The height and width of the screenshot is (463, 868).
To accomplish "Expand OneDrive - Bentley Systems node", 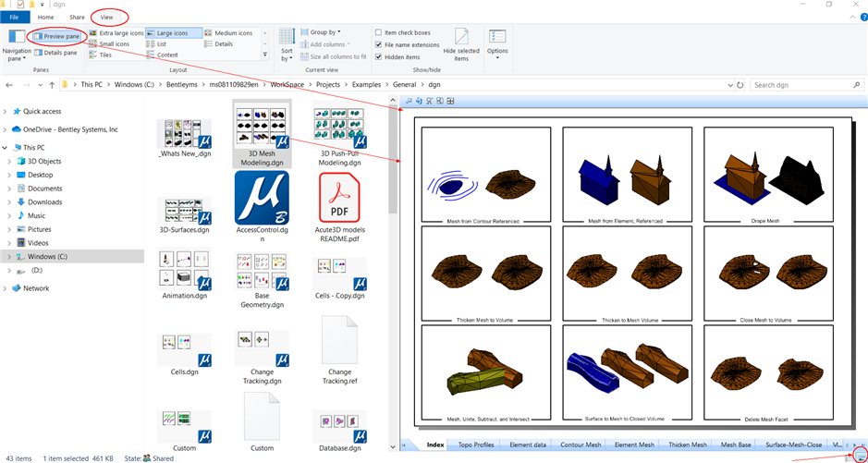I will coord(5,129).
